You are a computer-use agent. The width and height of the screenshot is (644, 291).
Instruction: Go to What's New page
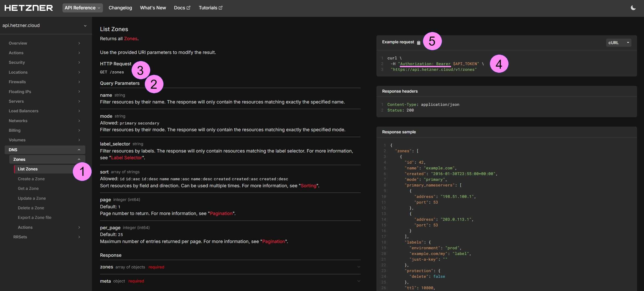pos(153,8)
